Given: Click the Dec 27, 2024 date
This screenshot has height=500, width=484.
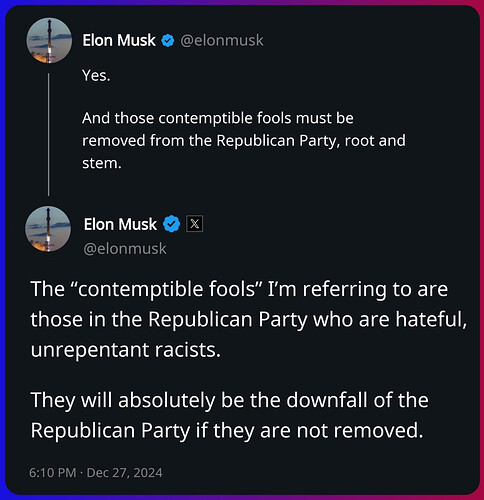Looking at the screenshot, I should click(124, 473).
